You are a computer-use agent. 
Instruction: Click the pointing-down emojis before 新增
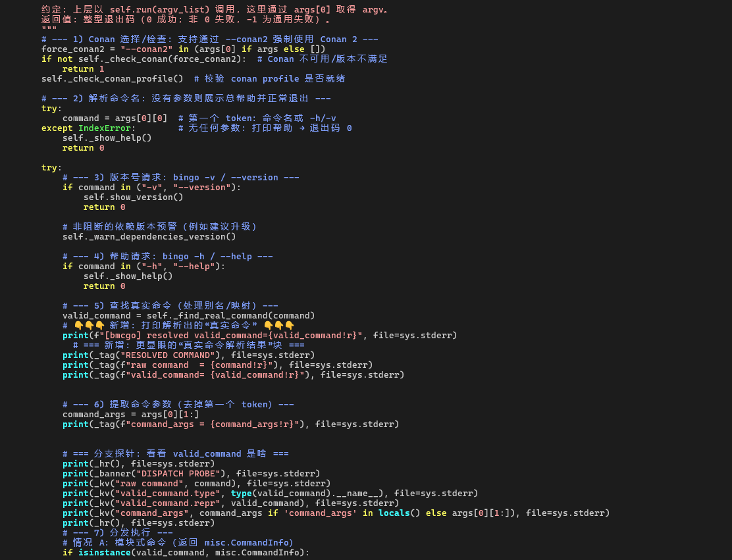click(x=89, y=325)
